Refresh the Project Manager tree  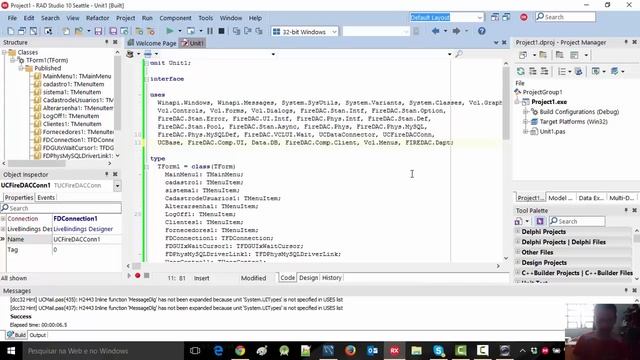pos(520,71)
